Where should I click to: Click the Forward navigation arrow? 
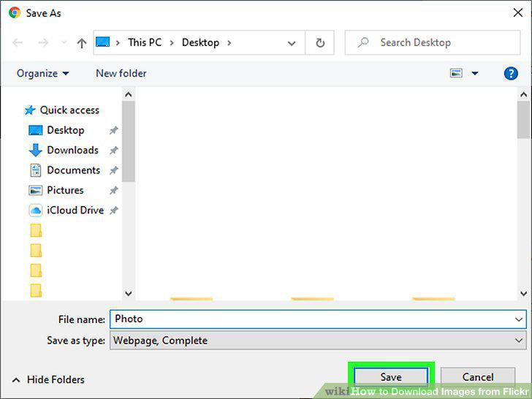[43, 42]
